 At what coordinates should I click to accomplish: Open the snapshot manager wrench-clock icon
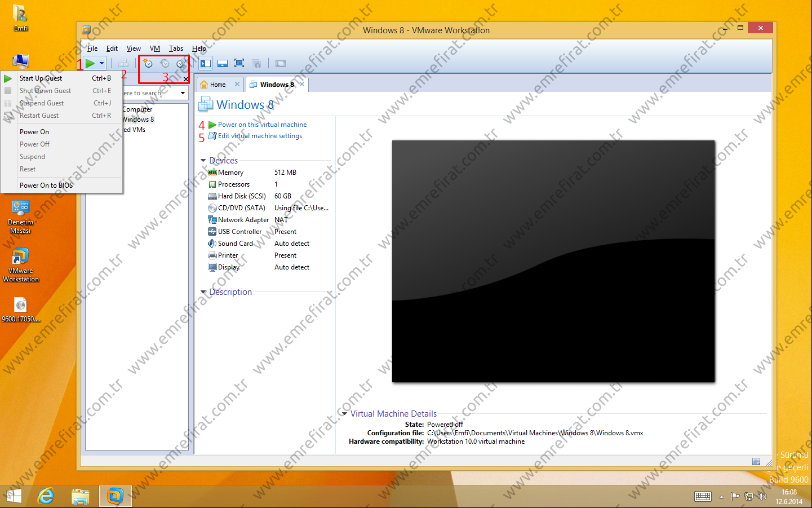click(x=181, y=64)
